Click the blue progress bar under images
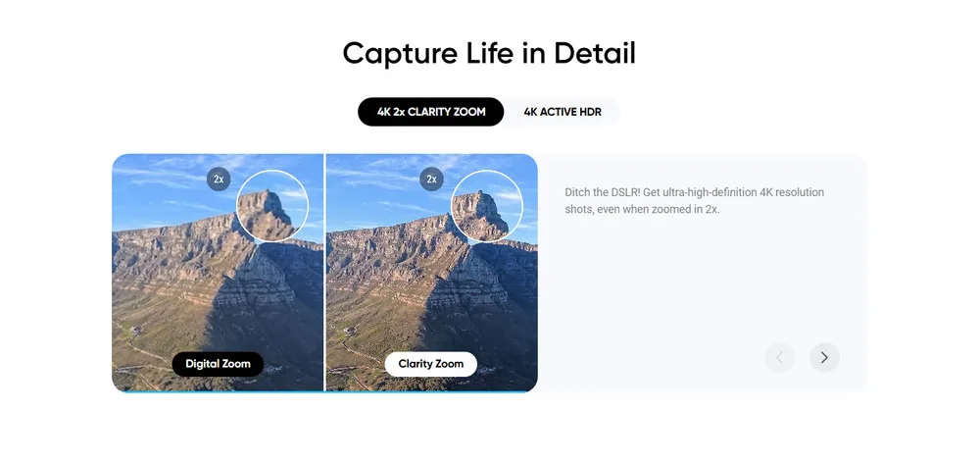Screen dimensions: 980x463 [324, 391]
